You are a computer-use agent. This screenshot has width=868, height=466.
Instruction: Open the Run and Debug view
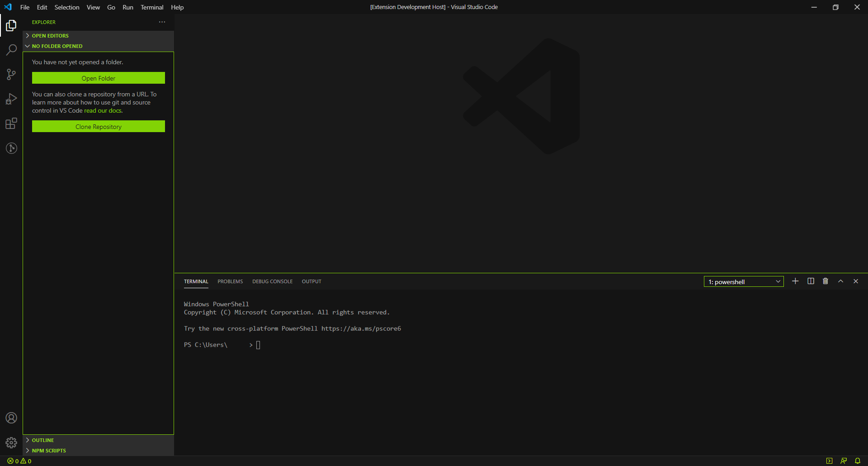(11, 99)
